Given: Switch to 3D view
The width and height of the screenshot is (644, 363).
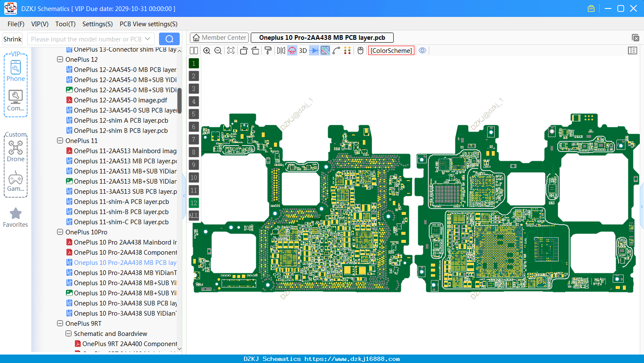Looking at the screenshot, I should (x=303, y=51).
